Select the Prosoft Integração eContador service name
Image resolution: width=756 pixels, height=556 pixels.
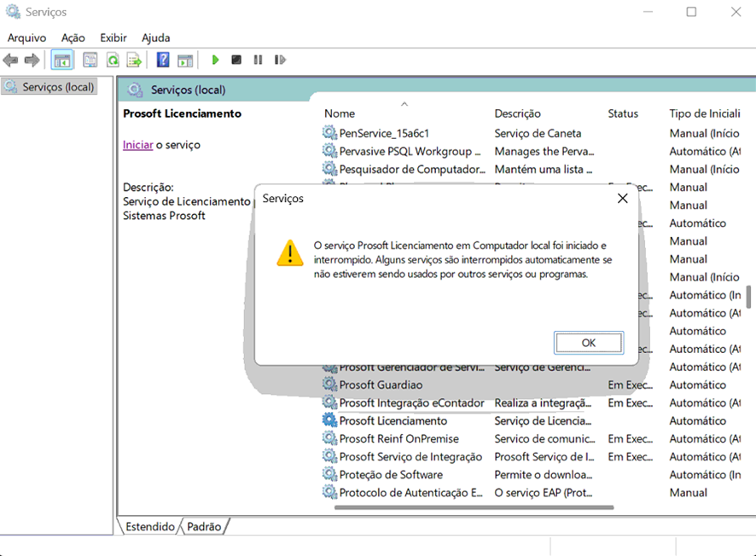click(x=412, y=403)
